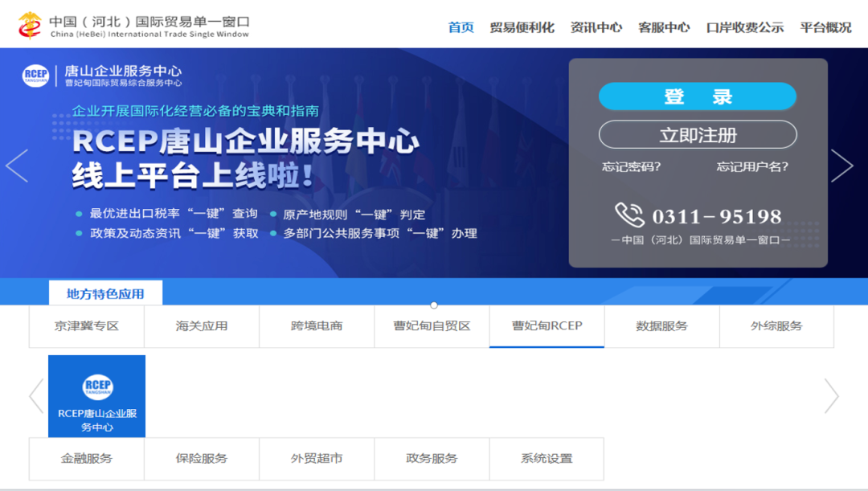This screenshot has height=491, width=868.
Task: Click the 中国（河北）国际贸易单一窗口 header title
Action: [x=149, y=22]
